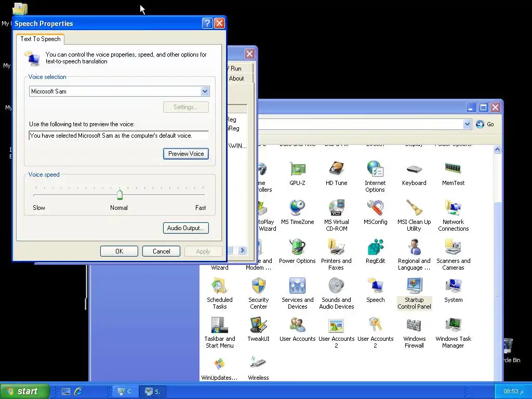Screen dimensions: 532x399
Task: Open the Scheduled Tasks icon
Action: click(x=220, y=294)
